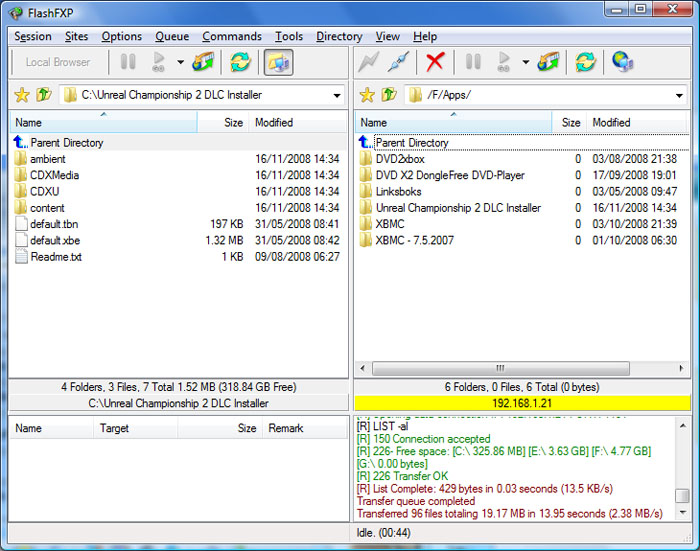
Task: Sort remote files by Size column
Action: [570, 122]
